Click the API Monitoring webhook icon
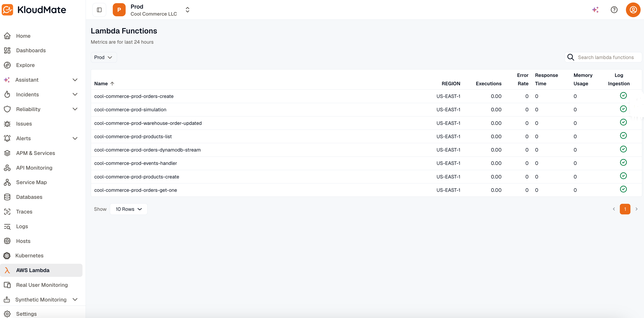 7,168
